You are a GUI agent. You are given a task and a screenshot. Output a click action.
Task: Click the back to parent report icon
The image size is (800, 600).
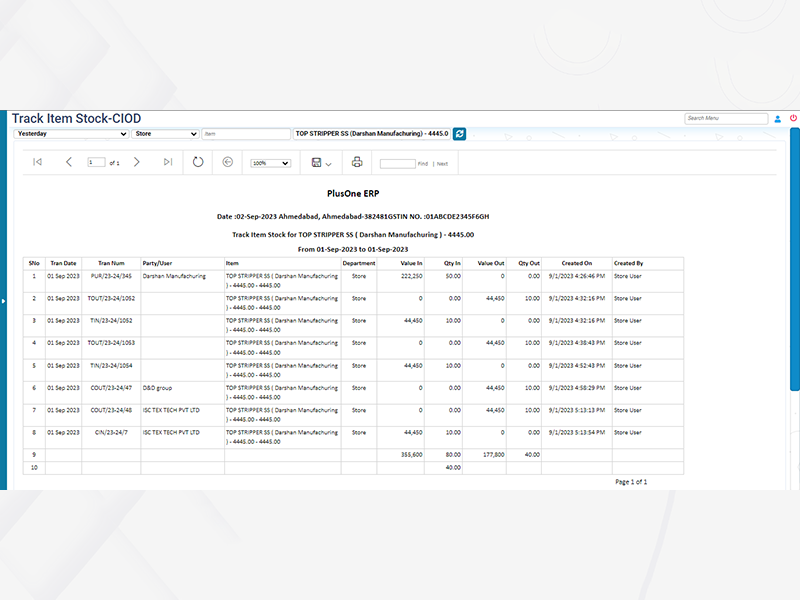tap(227, 162)
